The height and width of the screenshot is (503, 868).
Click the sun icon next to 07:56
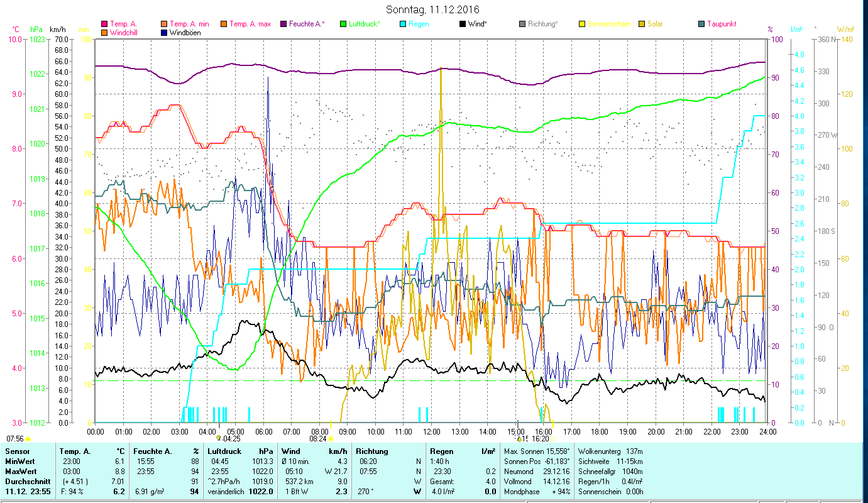pos(28,439)
